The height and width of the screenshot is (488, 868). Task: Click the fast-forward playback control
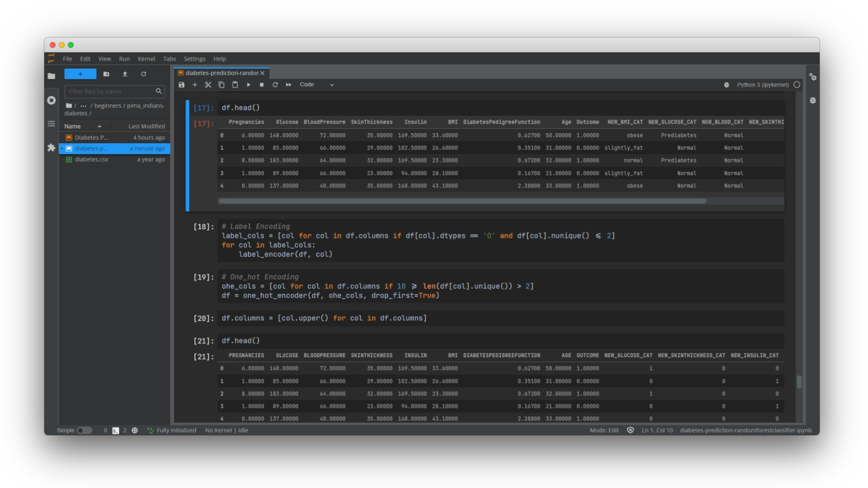[288, 84]
